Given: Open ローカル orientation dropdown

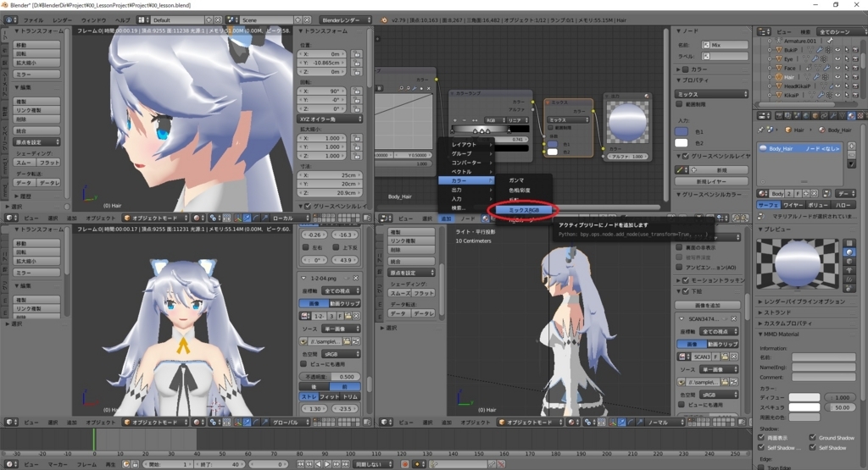Looking at the screenshot, I should 290,218.
